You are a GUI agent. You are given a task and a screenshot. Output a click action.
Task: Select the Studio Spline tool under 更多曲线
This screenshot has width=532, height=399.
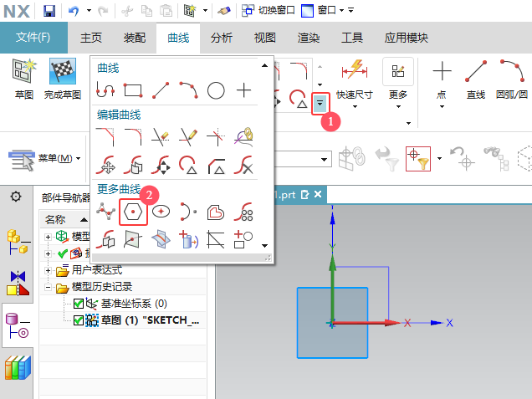pos(105,212)
